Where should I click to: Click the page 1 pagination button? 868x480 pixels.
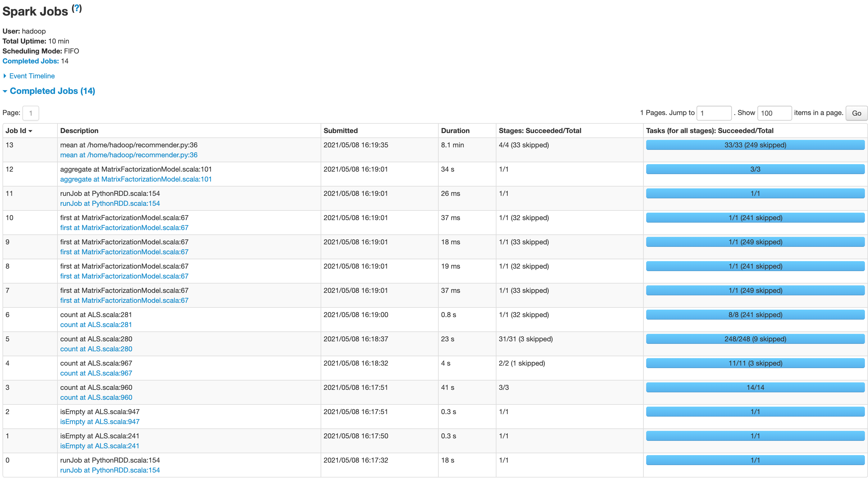pos(31,113)
